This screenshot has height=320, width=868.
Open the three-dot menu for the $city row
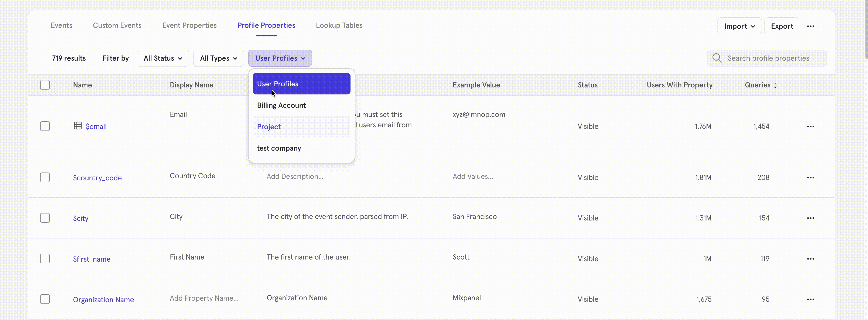pos(810,218)
